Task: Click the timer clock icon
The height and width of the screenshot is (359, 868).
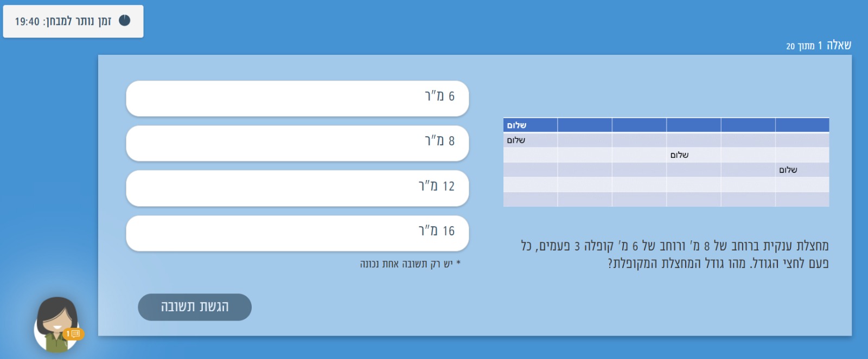Action: tap(124, 21)
